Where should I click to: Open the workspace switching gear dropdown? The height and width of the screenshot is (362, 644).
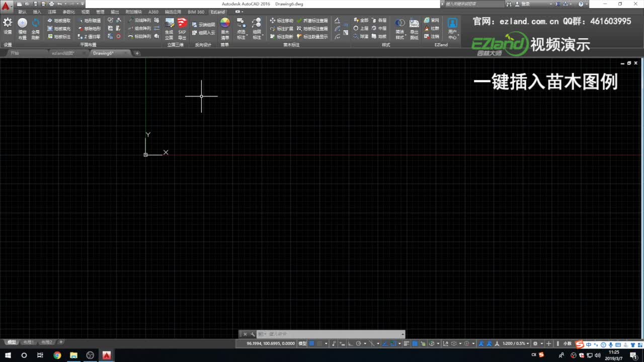point(537,343)
